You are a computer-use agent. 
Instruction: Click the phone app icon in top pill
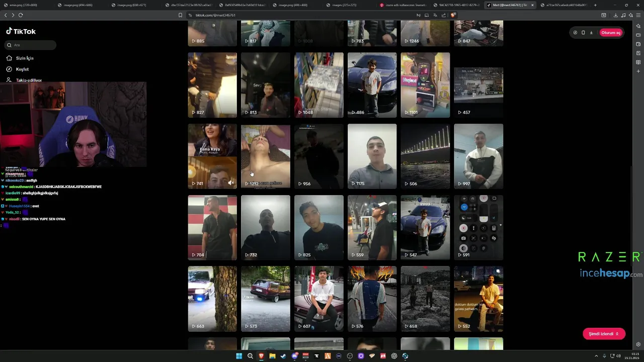coord(583,33)
